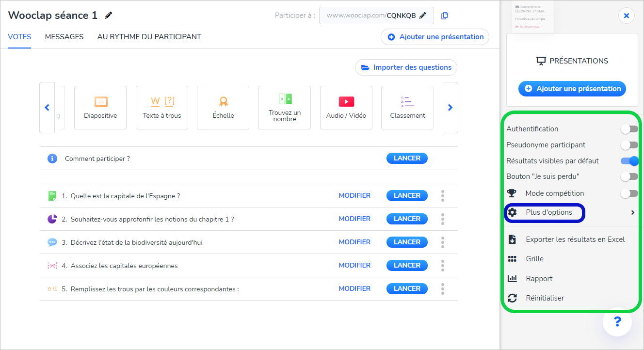This screenshot has height=350, width=644.
Task: Click the Rapport chart icon
Action: pos(512,279)
